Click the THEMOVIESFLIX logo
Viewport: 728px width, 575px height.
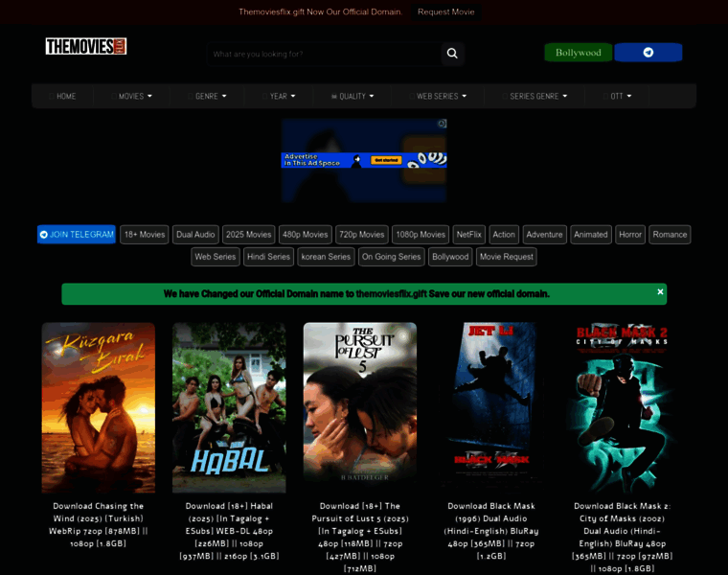pos(86,46)
